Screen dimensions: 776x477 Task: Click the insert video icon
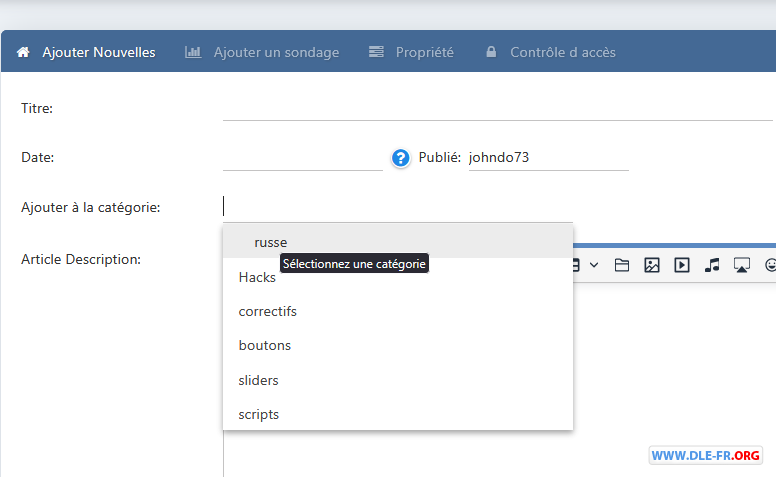682,265
